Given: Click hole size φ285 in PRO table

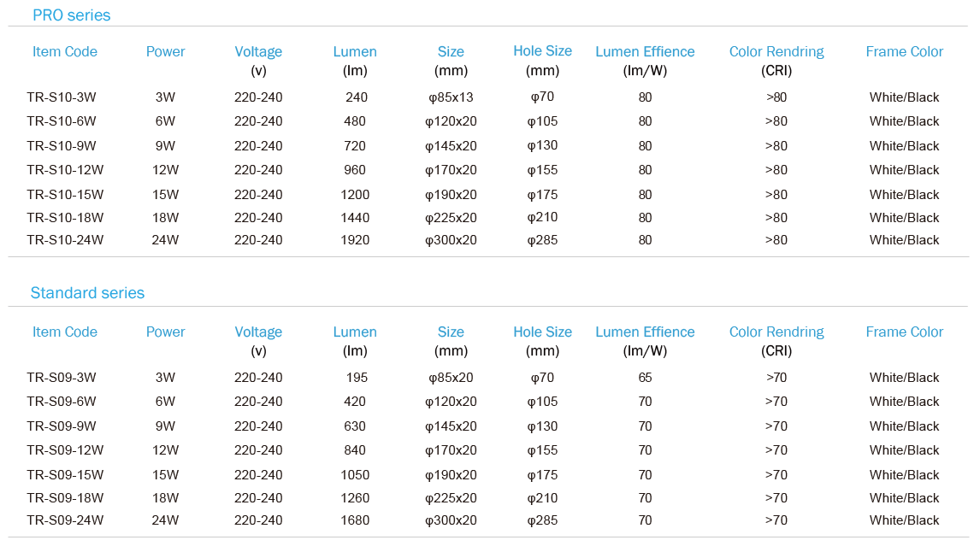Looking at the screenshot, I should point(542,240).
